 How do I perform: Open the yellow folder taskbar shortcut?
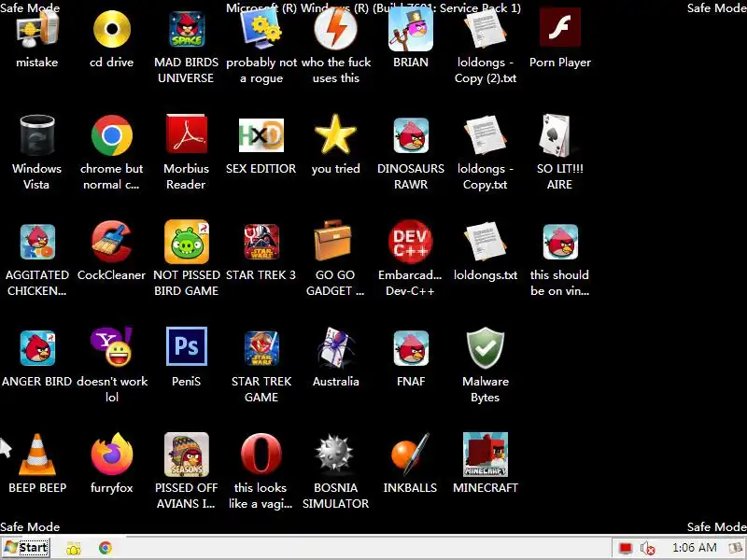coord(74,549)
